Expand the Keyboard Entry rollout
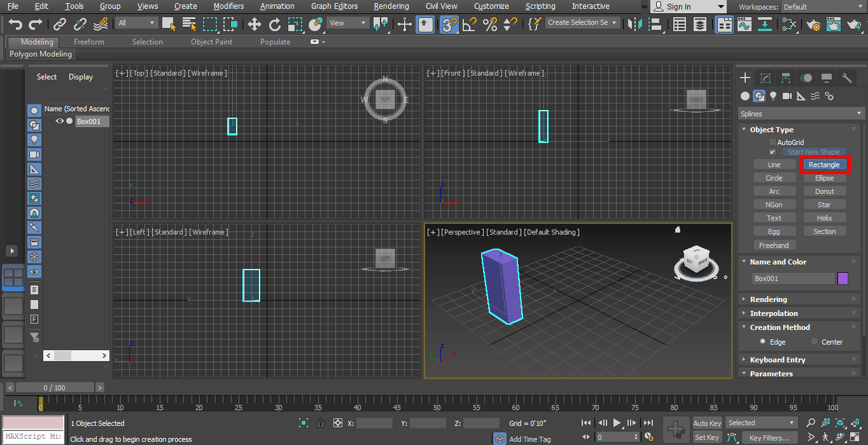 pos(778,359)
